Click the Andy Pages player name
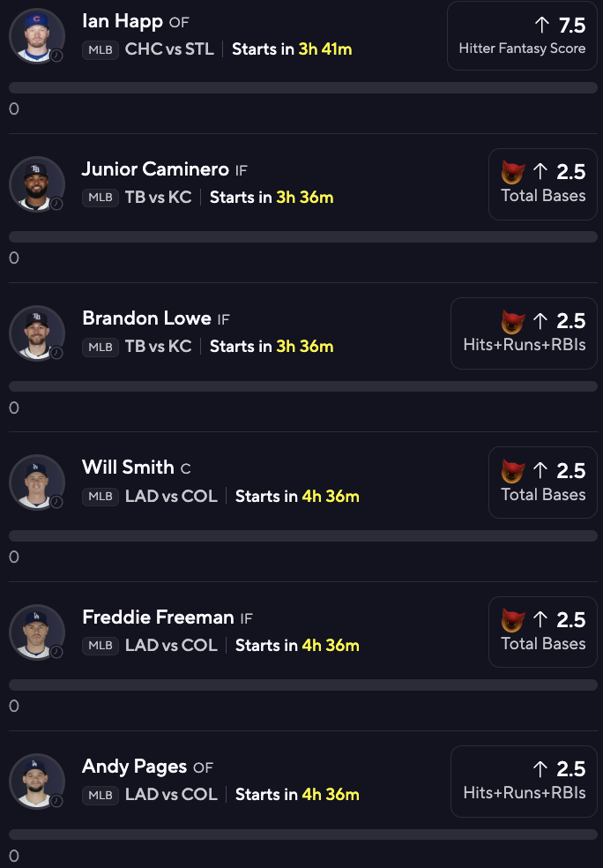The width and height of the screenshot is (603, 868). [135, 767]
